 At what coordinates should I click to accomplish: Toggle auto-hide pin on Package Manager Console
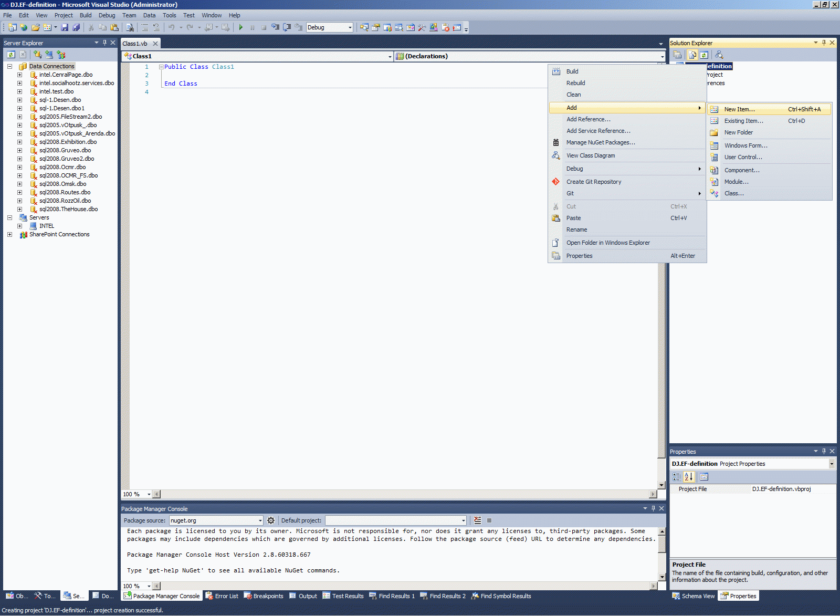[653, 508]
